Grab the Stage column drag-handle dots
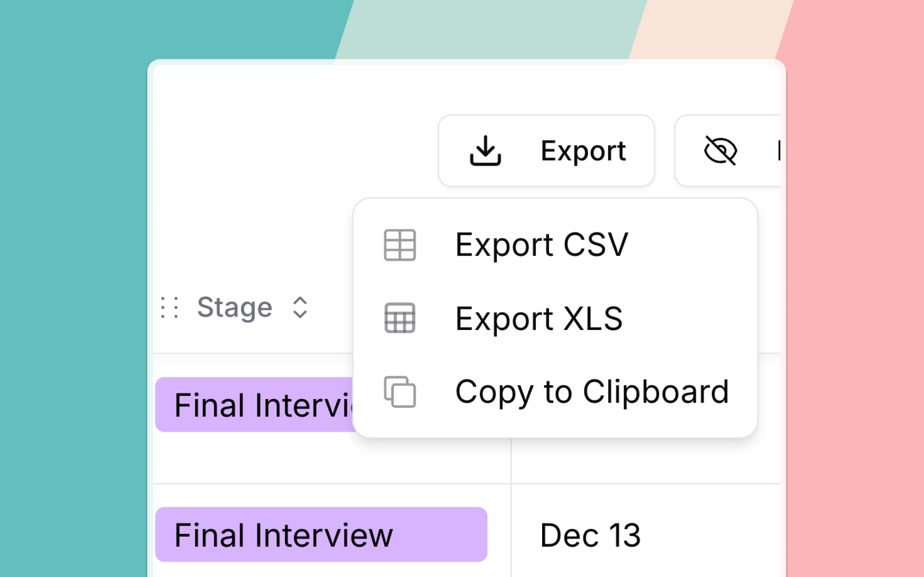Screen dimensions: 924x577 (169, 307)
